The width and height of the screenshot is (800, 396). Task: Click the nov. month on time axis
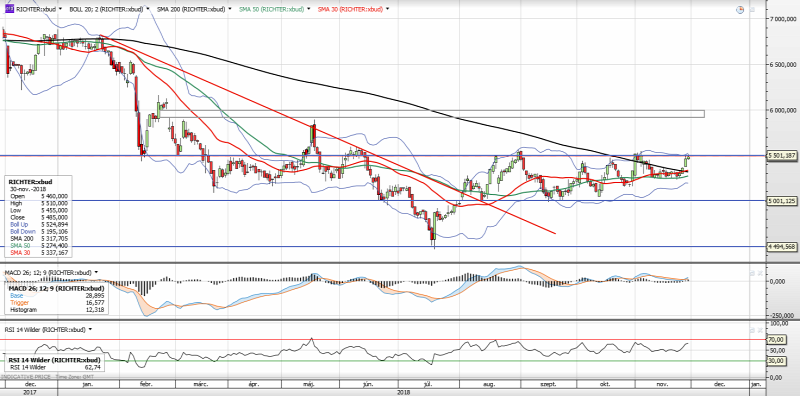click(662, 383)
